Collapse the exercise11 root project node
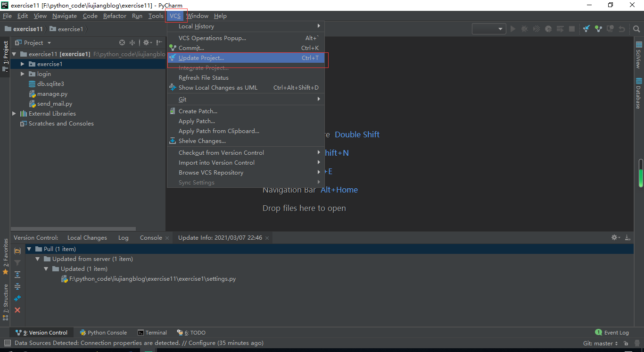 coord(15,54)
